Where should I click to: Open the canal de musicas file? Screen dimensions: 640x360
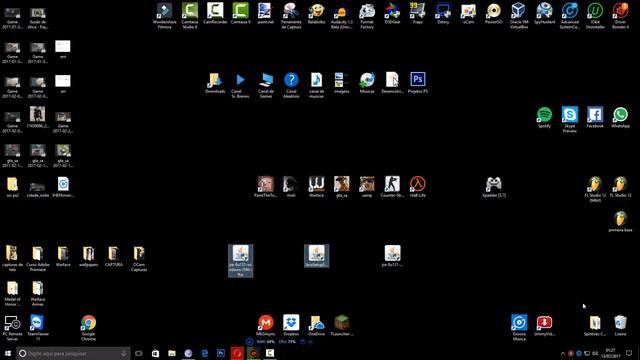tap(316, 85)
